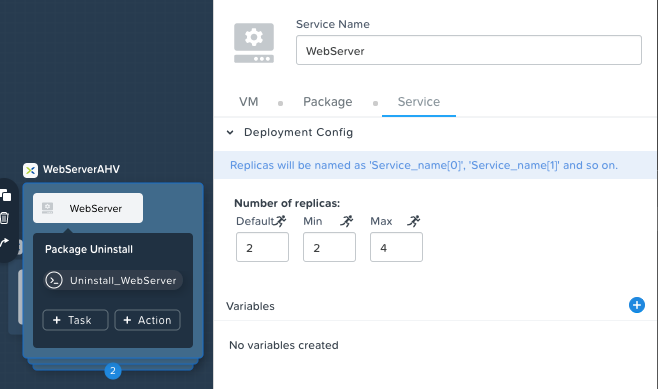Click the Uninstall_WebServer shell script icon

click(x=54, y=280)
